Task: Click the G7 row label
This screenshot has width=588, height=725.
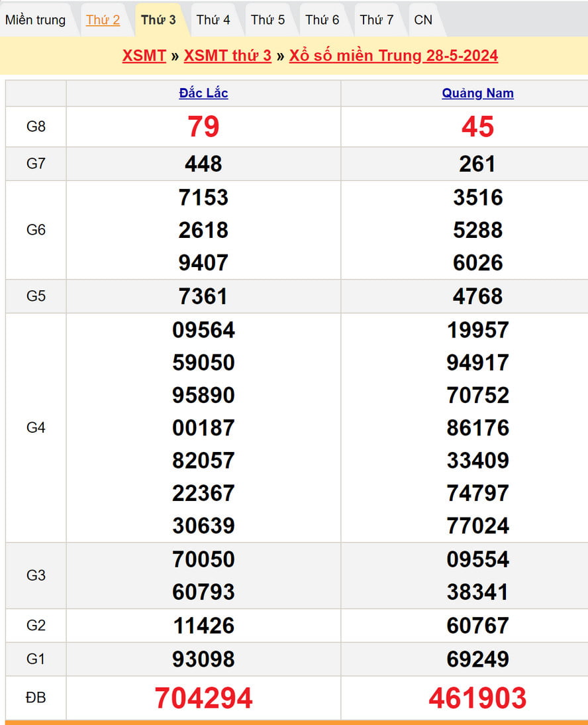Action: click(36, 164)
